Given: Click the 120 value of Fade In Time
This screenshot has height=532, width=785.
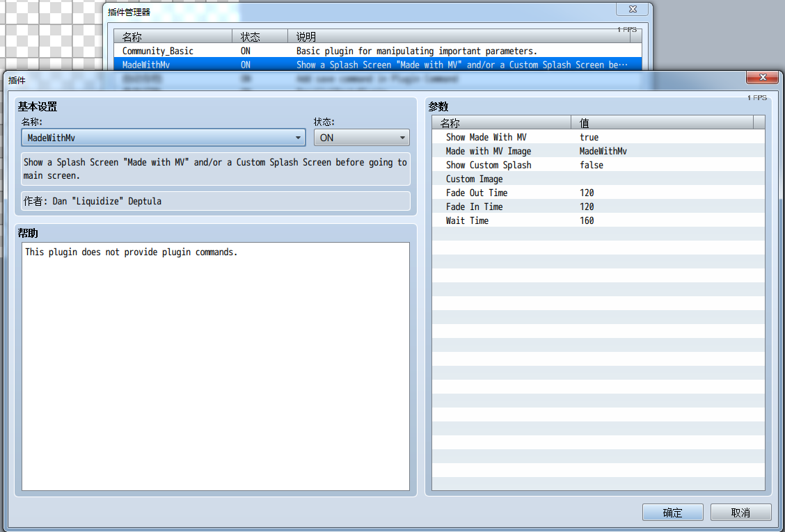Looking at the screenshot, I should tap(587, 207).
